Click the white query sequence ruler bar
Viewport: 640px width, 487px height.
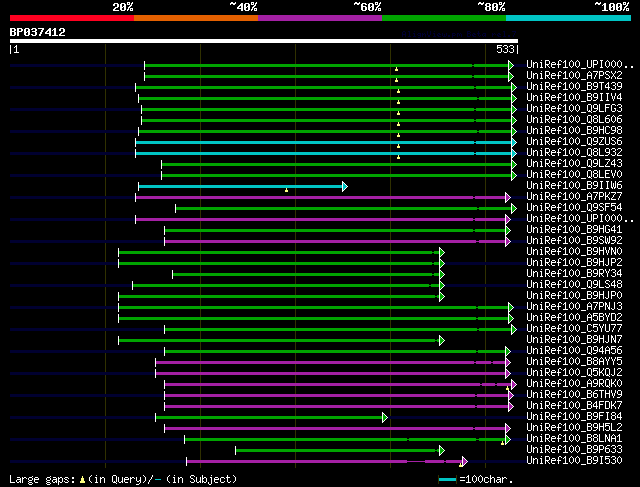[x=264, y=41]
